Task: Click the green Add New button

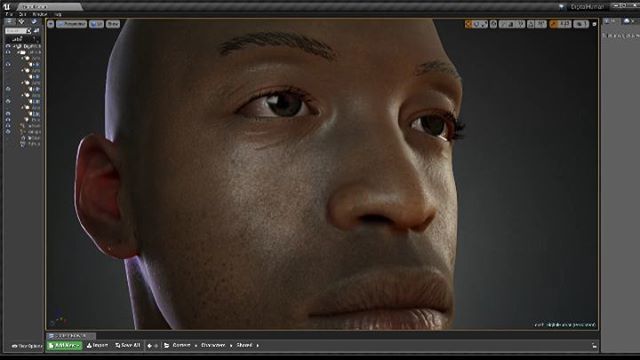Action: pos(64,345)
